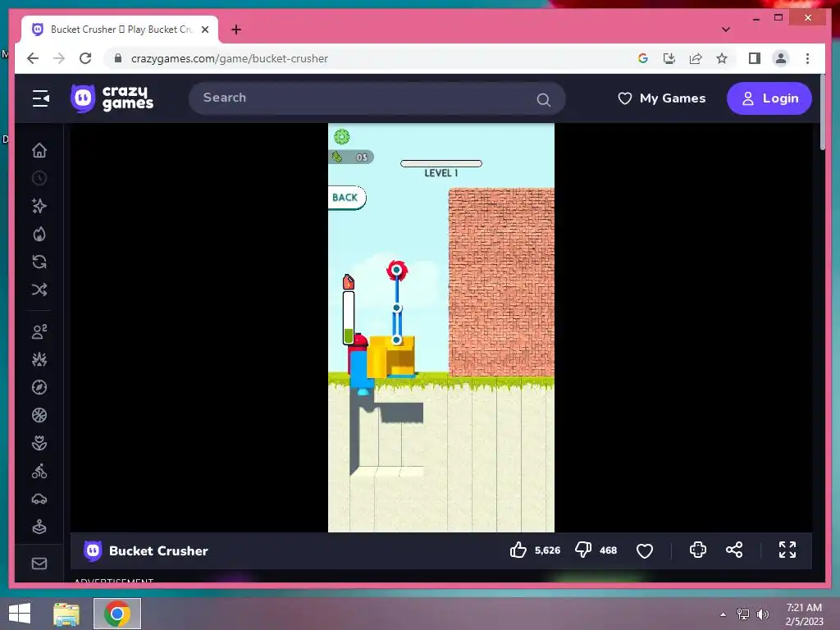Open the CrazyGames logo homepage
Screen dimensions: 840x630
point(112,98)
